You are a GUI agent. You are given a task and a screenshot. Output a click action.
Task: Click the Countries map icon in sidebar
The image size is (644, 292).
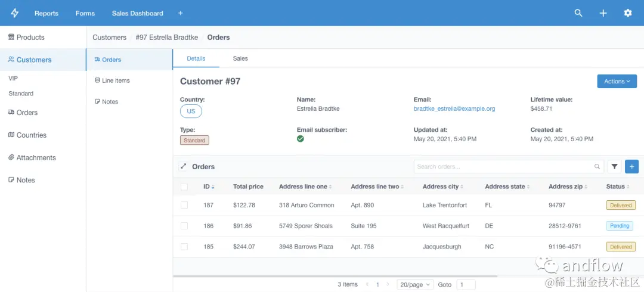click(x=11, y=135)
